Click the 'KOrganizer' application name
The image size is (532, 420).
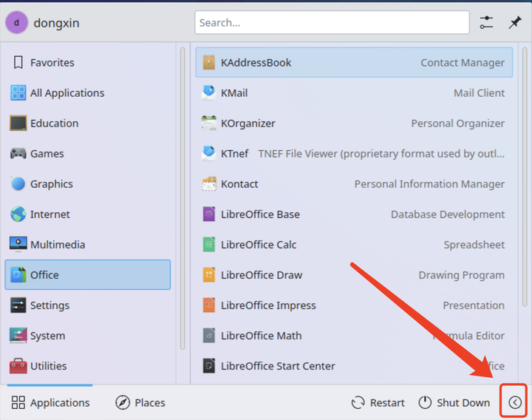pos(248,123)
